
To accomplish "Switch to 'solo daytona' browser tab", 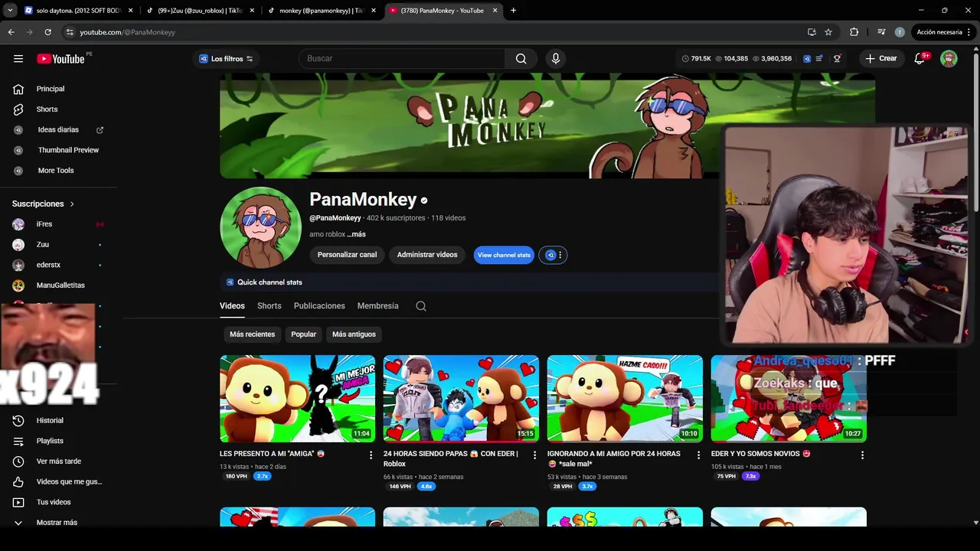I will [78, 11].
